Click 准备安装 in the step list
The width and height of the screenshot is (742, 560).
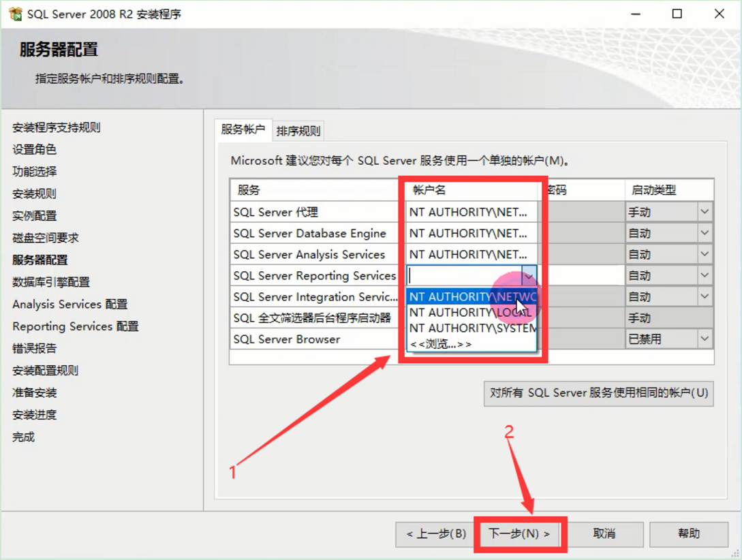point(35,392)
